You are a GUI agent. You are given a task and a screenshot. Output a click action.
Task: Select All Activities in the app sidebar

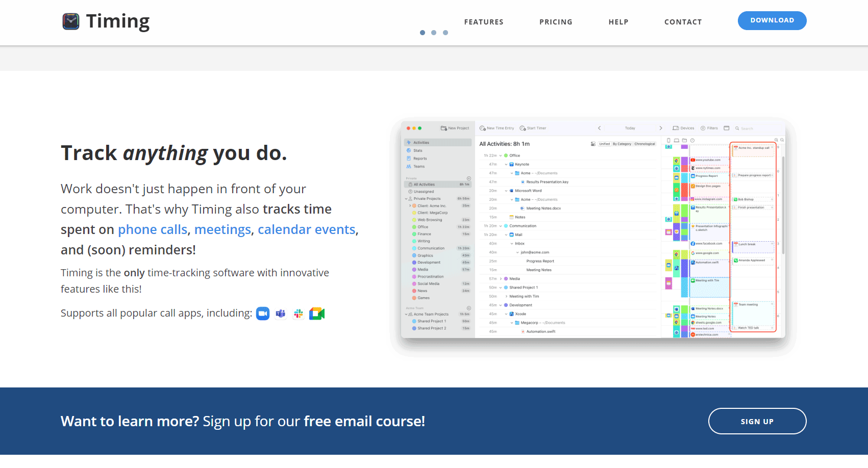pos(438,185)
